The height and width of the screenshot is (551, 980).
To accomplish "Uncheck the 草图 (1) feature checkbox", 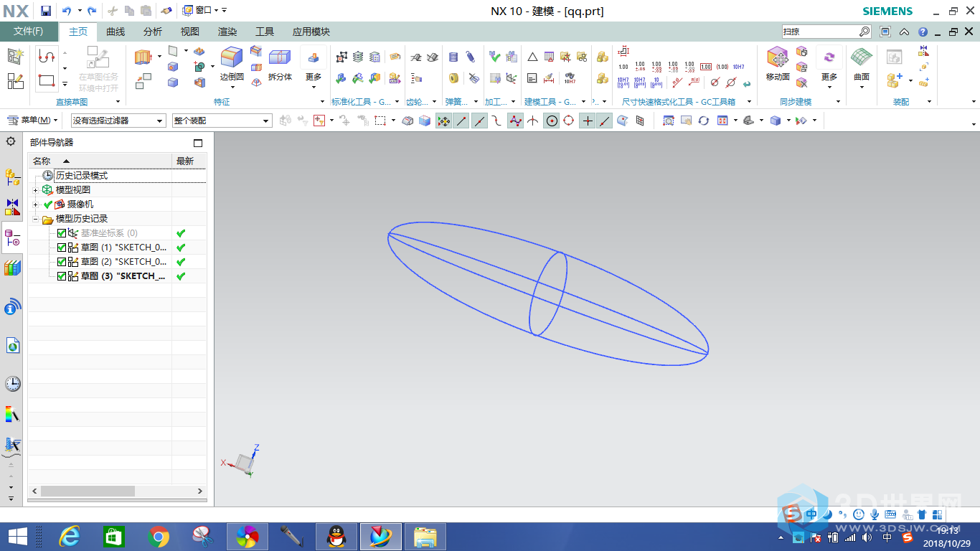I will tap(62, 248).
